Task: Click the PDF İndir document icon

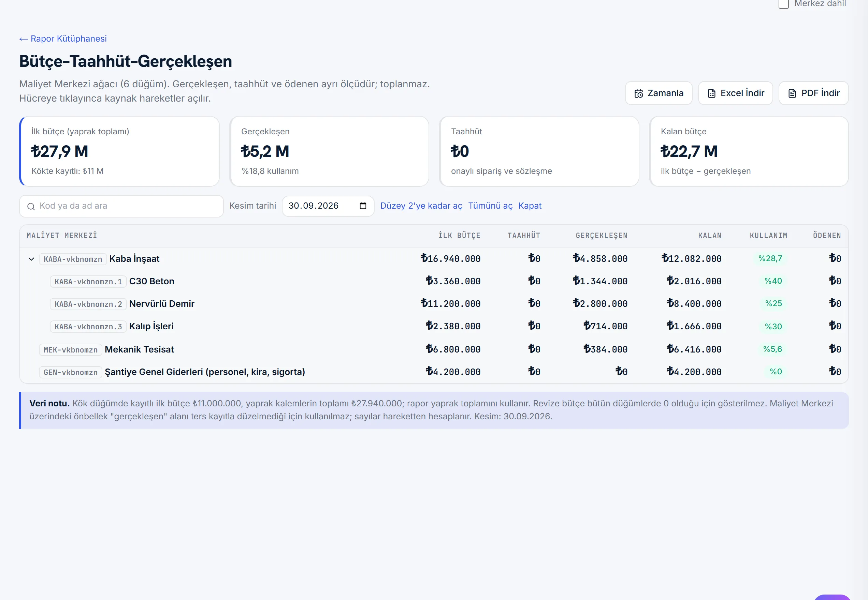Action: pos(792,93)
